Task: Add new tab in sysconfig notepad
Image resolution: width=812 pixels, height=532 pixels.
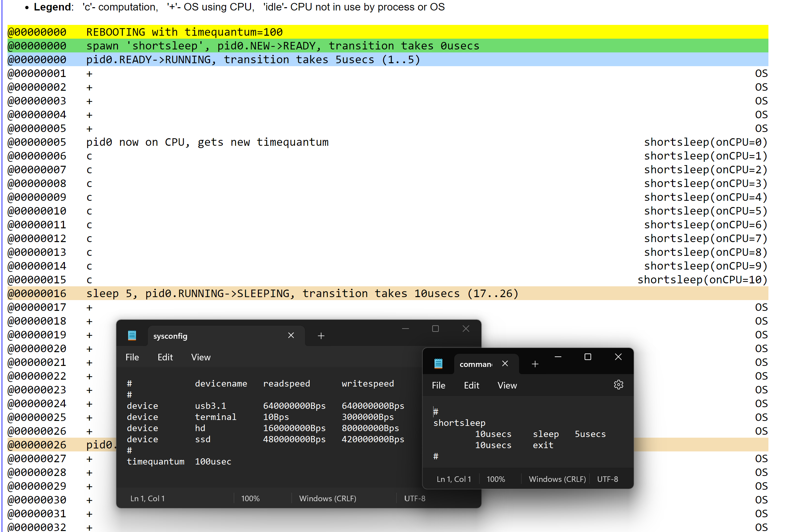Action: click(321, 336)
